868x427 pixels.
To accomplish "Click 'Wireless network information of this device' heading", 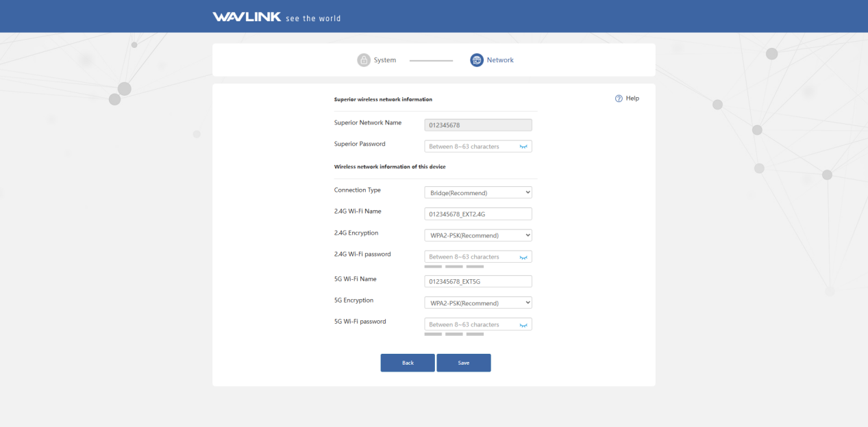I will pos(390,167).
